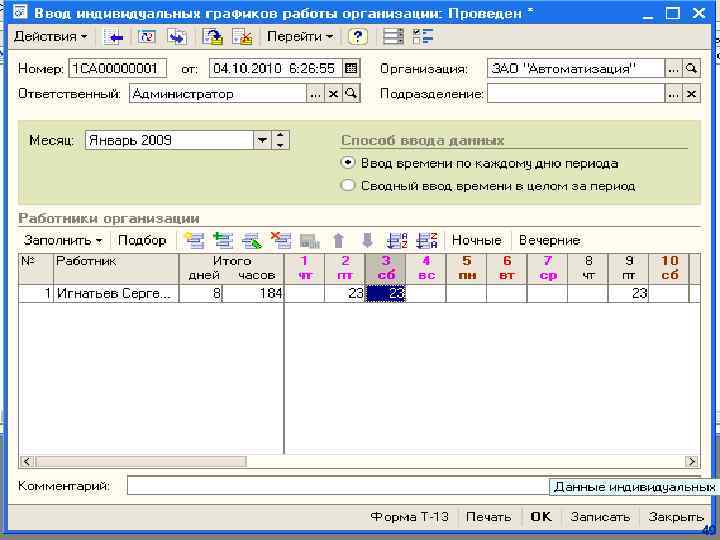720x540 pixels.
Task: Click the delete row icon with red X
Action: (281, 240)
